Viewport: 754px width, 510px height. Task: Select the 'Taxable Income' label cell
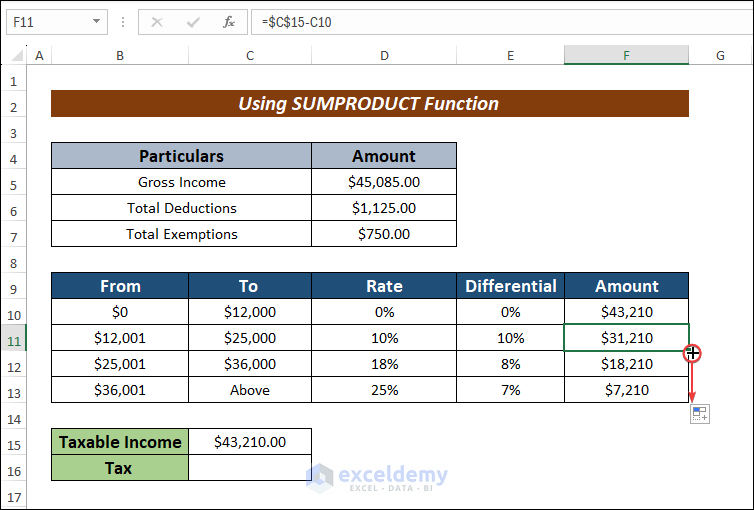pos(120,442)
